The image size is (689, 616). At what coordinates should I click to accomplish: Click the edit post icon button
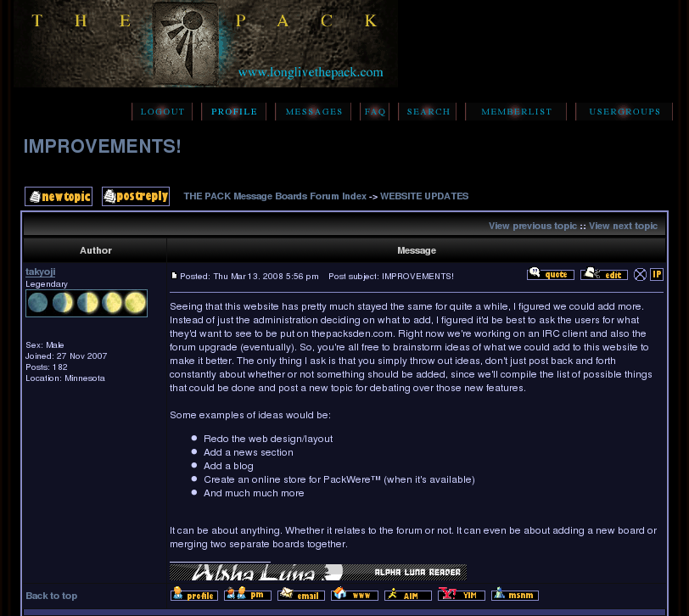[603, 274]
